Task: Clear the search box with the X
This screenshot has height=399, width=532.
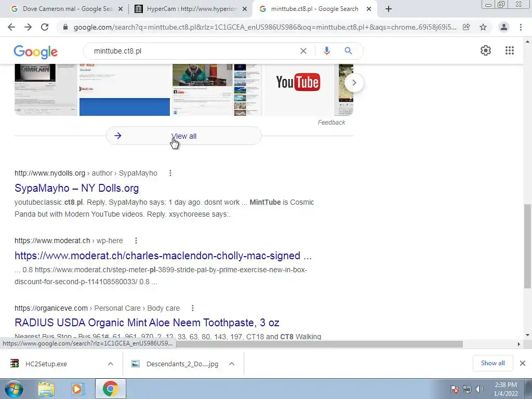Action: pyautogui.click(x=303, y=51)
